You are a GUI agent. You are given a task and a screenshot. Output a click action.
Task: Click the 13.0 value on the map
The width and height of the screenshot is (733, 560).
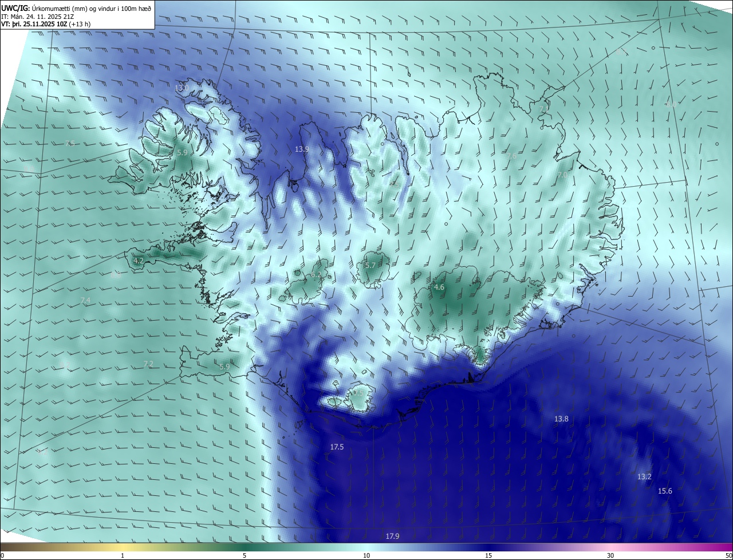click(182, 88)
